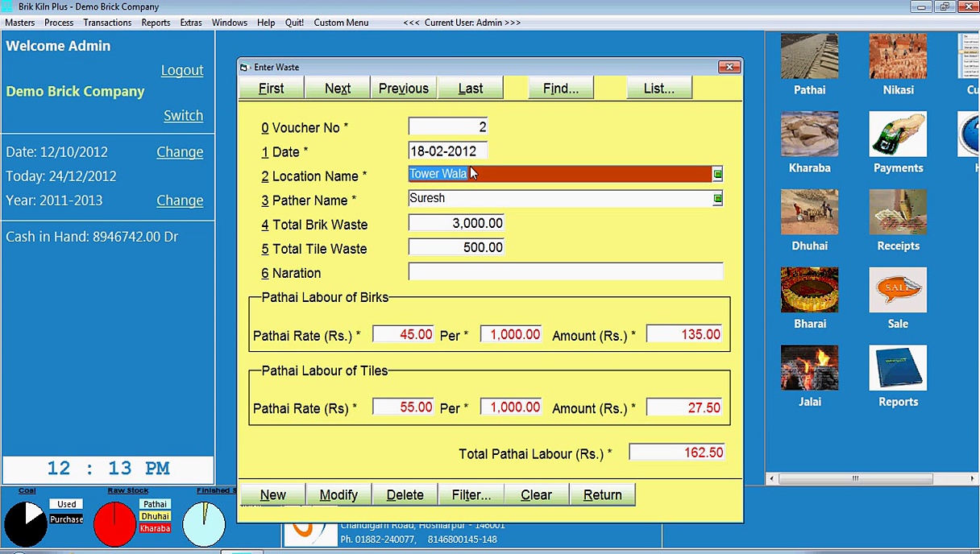
Task: Go to Last record
Action: pos(471,88)
